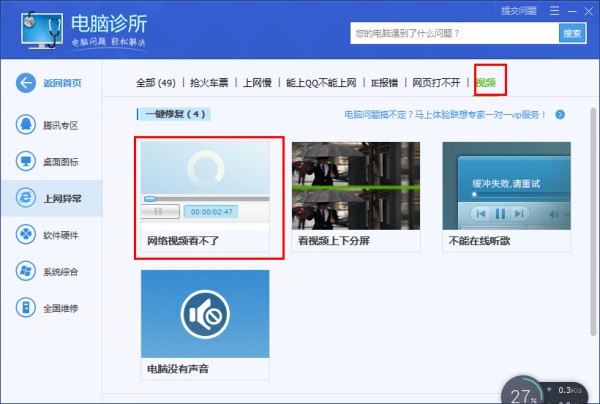Open the hamburger menu icon in title bar
The height and width of the screenshot is (404, 600).
click(x=554, y=11)
